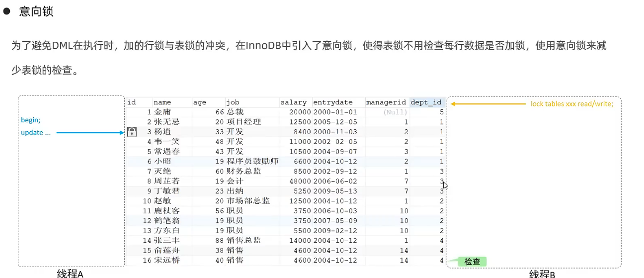The image size is (644, 278).
Task: Click the entry date 2000-01-01
Action: pos(335,112)
